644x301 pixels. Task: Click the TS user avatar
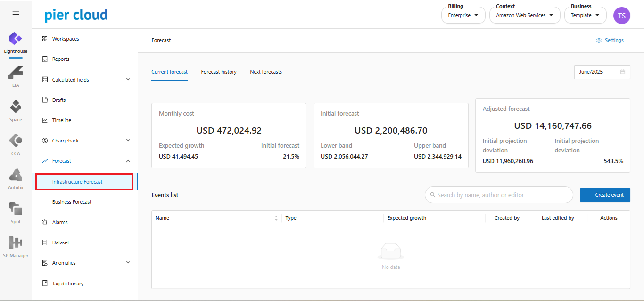(x=621, y=16)
